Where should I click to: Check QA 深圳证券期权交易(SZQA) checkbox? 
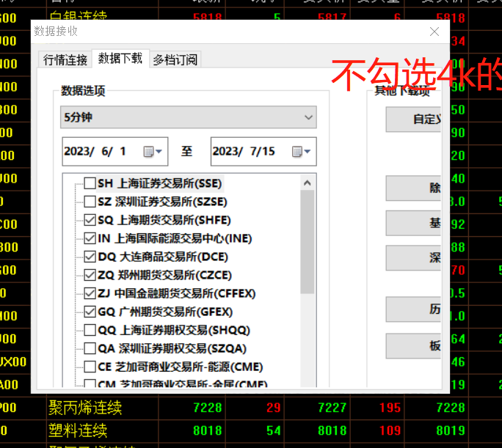[90, 348]
